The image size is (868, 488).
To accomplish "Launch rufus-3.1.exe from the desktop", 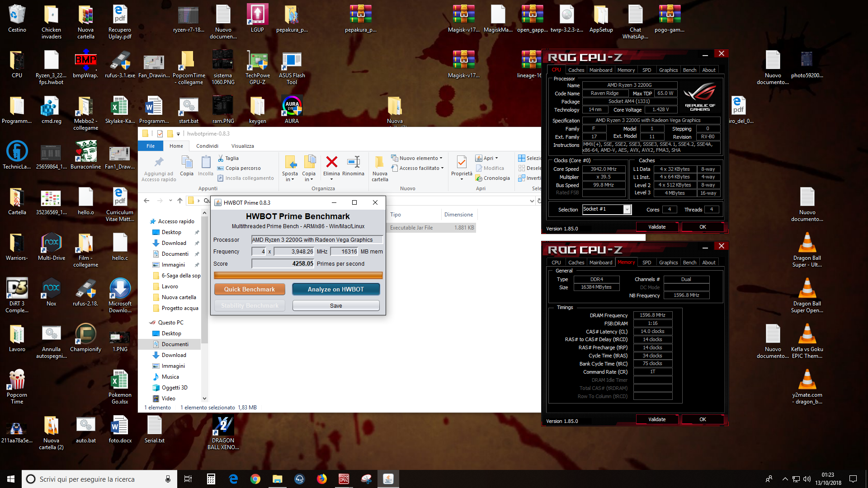I will (120, 65).
